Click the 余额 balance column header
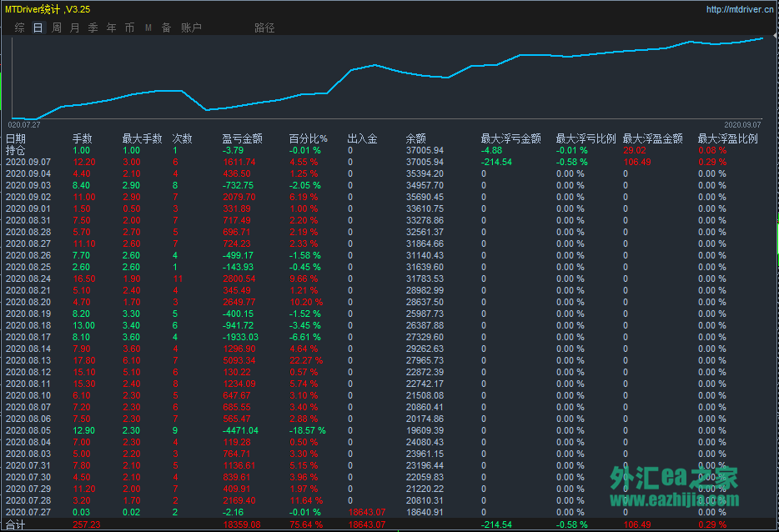 [415, 138]
